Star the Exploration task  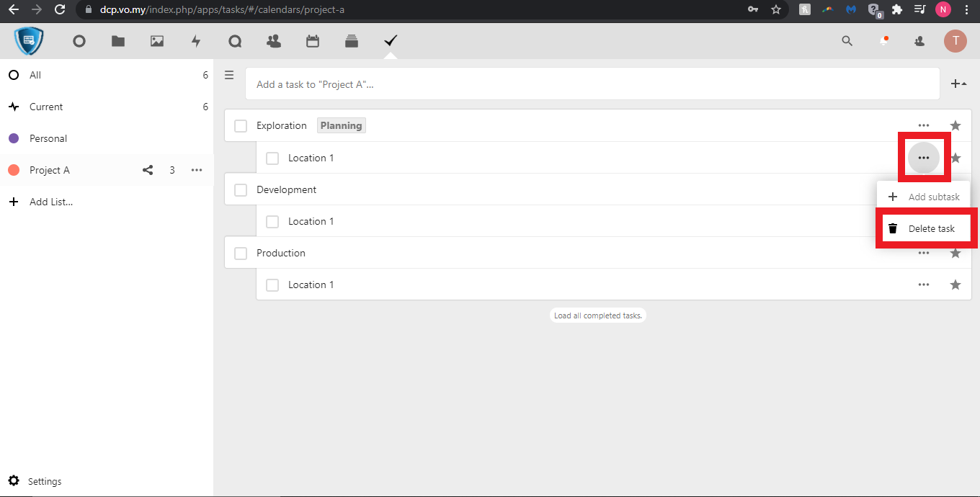955,126
